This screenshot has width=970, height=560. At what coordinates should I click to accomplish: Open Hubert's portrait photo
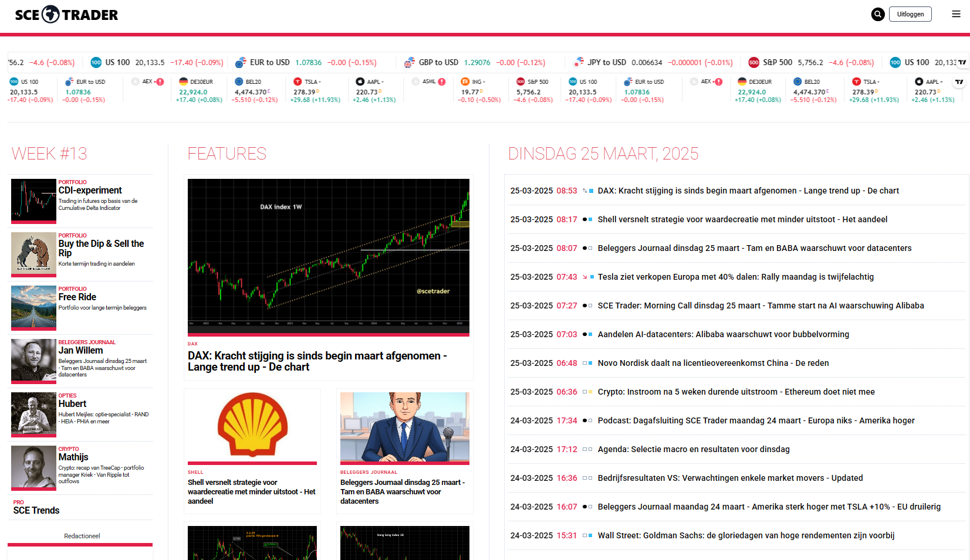pos(33,414)
